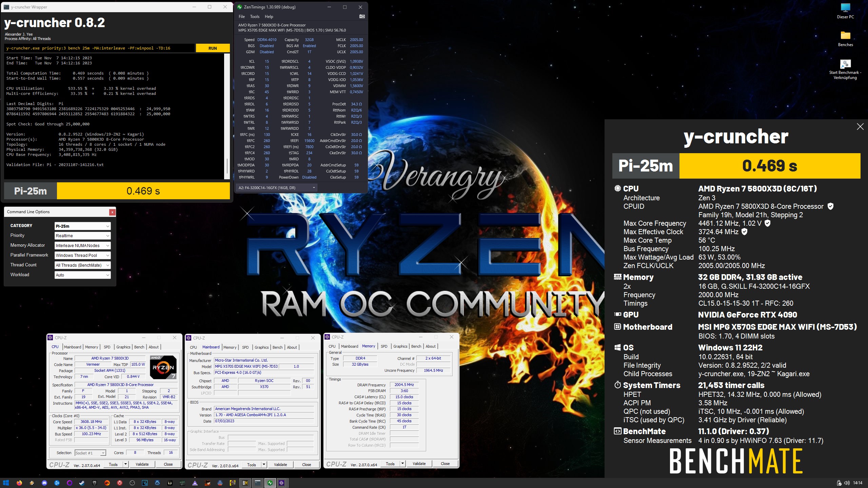The height and width of the screenshot is (488, 868).
Task: Open the 14:14 clock in system tray
Action: (858, 483)
